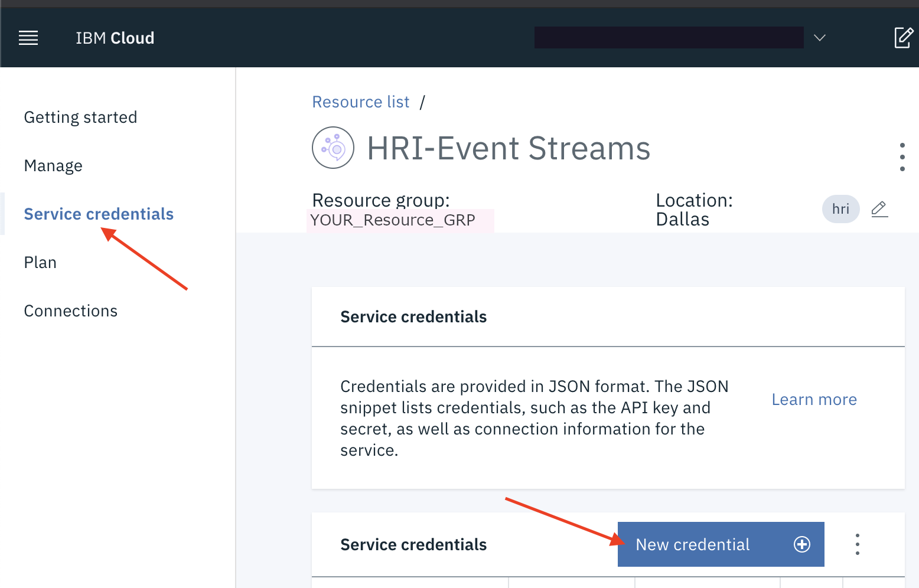Screen dimensions: 919x588
Task: Click the edit note icon in header
Action: (x=904, y=37)
